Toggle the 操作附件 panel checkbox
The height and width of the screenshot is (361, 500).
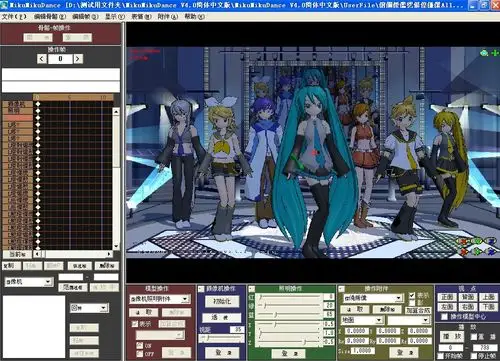[341, 289]
